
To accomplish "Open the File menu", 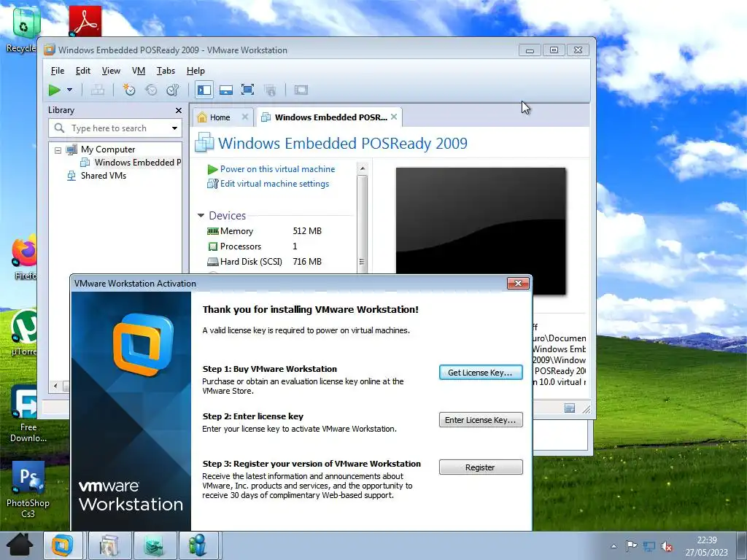I will [x=58, y=71].
